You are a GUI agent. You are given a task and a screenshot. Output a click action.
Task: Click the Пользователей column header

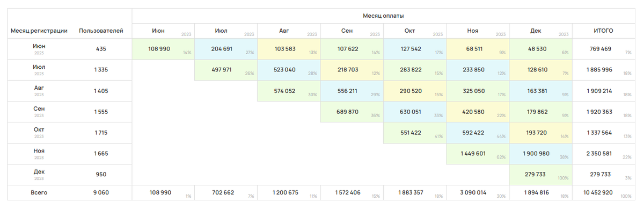[x=101, y=31]
